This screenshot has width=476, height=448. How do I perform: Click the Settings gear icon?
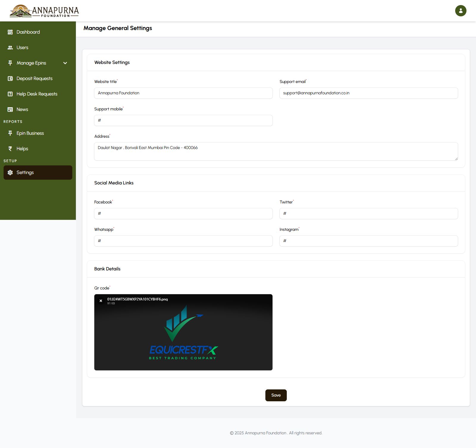[10, 173]
